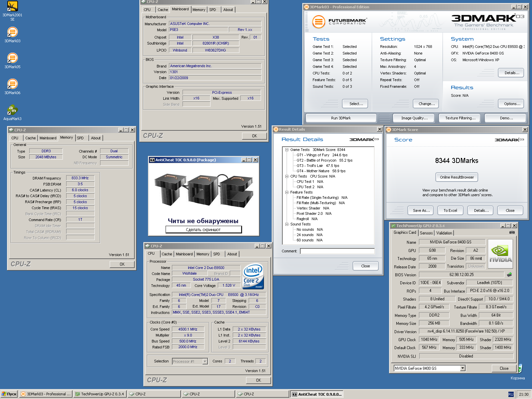Click the BIOS save icon in GPU-Z
This screenshot has height=399, width=532.
coord(509,275)
